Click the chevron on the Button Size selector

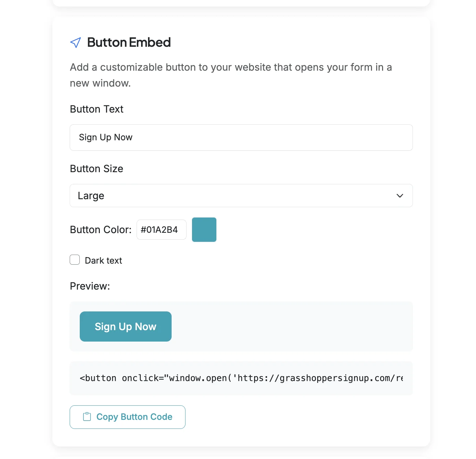(399, 196)
